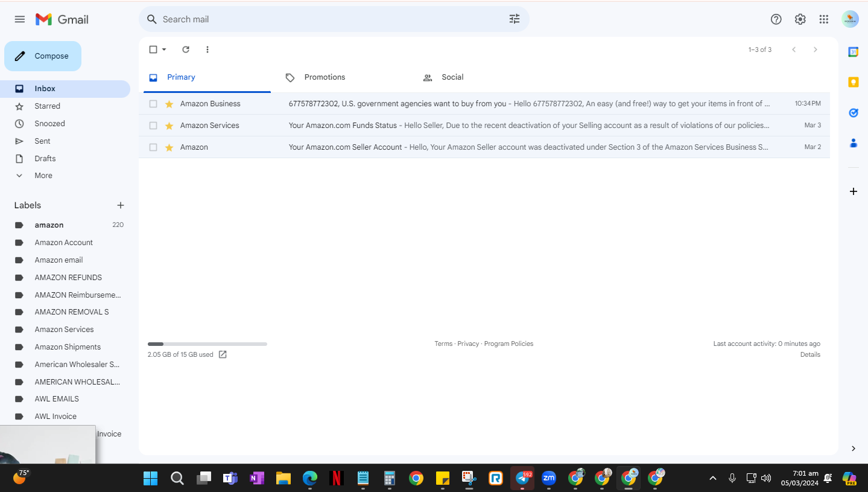The width and height of the screenshot is (868, 492).
Task: Open Zoom from the taskbar
Action: coord(549,478)
